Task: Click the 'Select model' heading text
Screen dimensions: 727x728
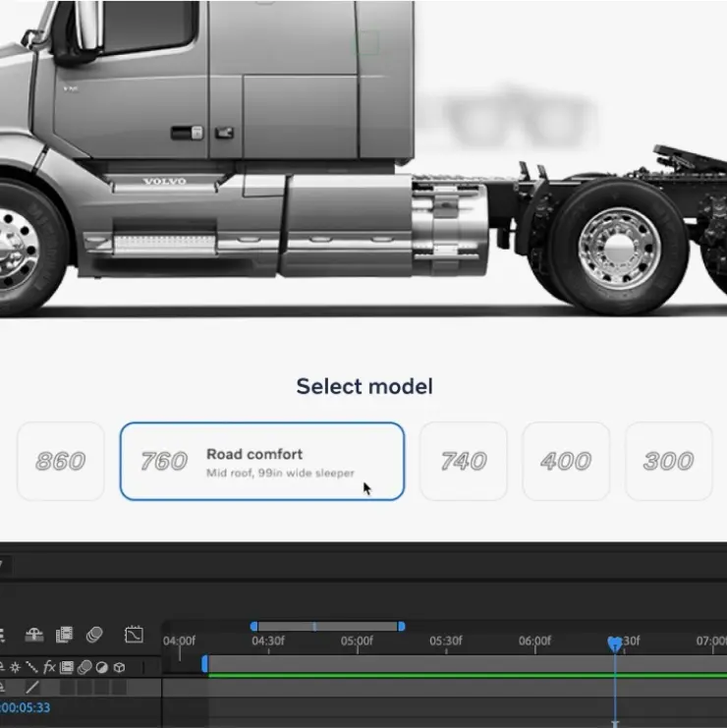Action: coord(364,386)
